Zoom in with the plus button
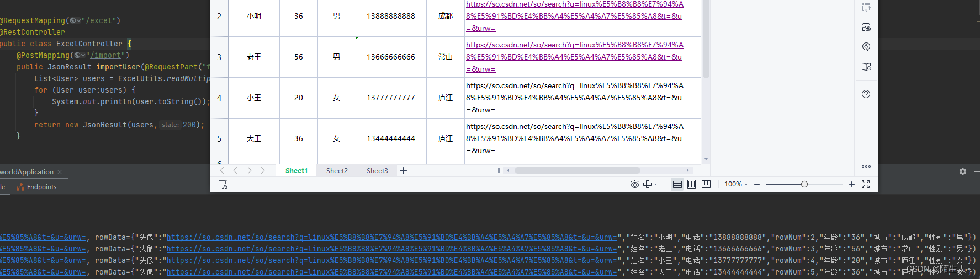The height and width of the screenshot is (279, 980). pyautogui.click(x=852, y=184)
